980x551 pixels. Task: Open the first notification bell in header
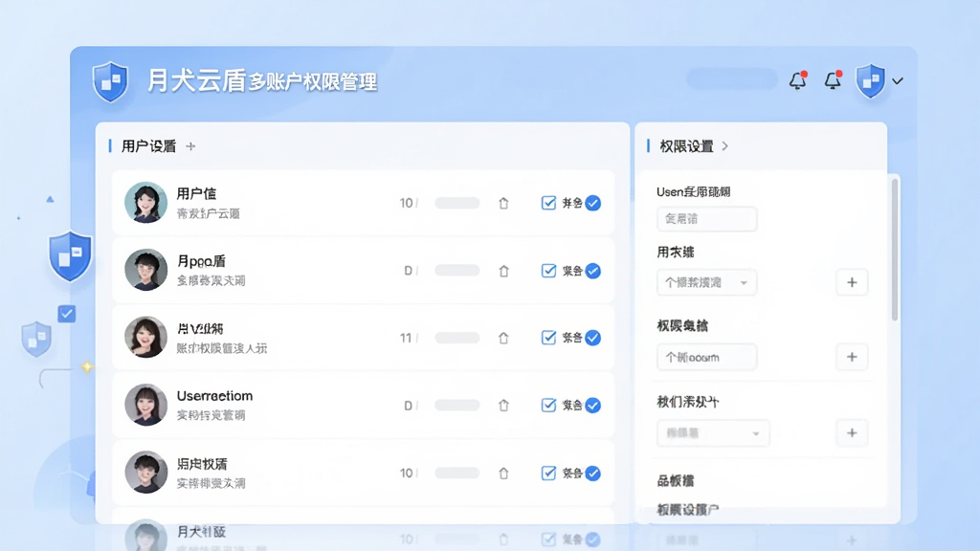[x=798, y=80]
